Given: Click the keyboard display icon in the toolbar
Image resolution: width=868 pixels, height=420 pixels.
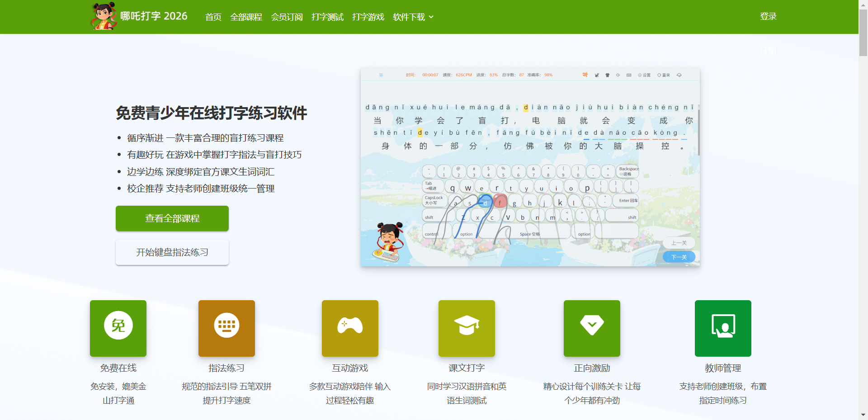Looking at the screenshot, I should pos(629,75).
